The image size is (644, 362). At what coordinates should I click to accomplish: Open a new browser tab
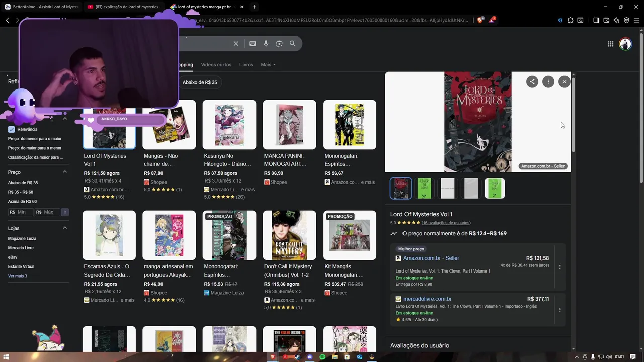[x=254, y=7]
